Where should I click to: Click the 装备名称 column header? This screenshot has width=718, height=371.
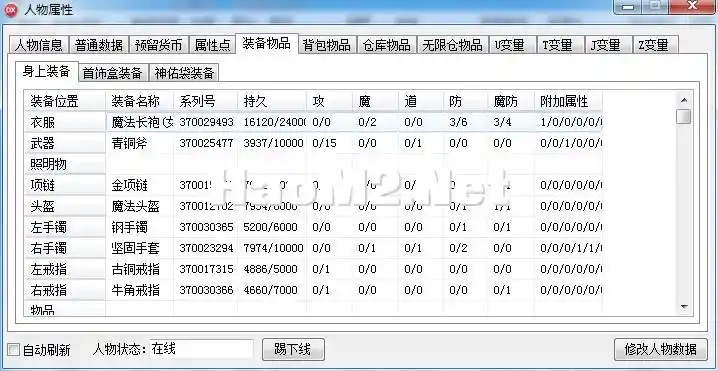pyautogui.click(x=140, y=101)
